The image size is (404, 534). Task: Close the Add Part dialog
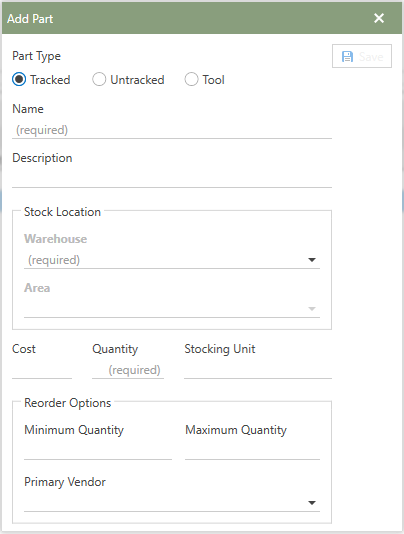click(379, 18)
